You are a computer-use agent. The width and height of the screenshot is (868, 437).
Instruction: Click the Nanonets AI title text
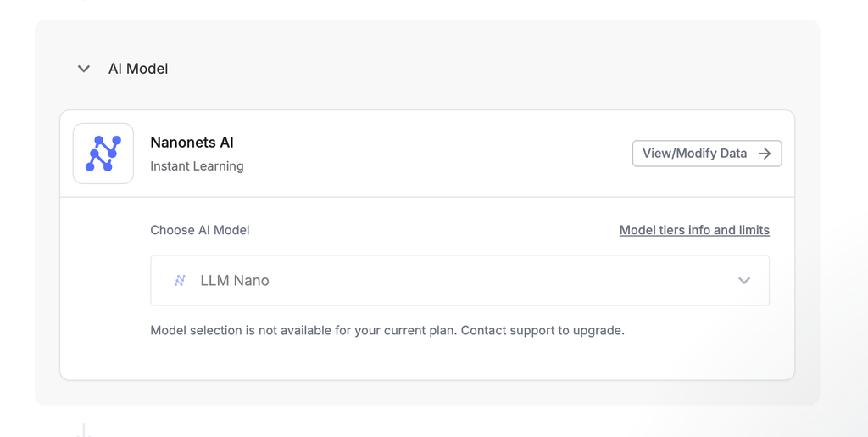[192, 143]
